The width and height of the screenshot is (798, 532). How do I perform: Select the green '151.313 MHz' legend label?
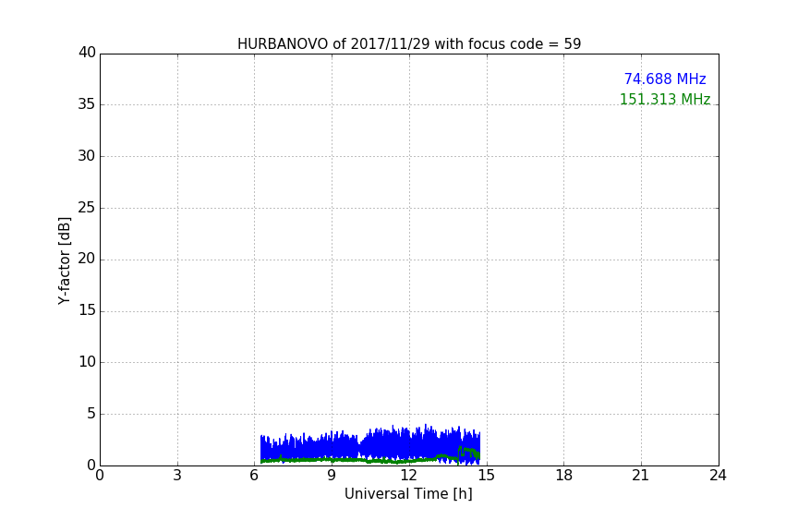pyautogui.click(x=665, y=99)
